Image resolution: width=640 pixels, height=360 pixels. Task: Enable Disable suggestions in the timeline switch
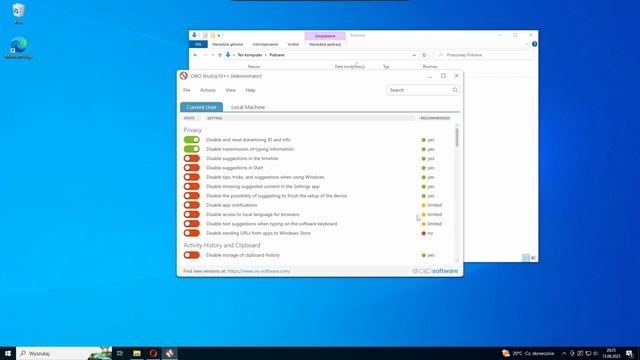pyautogui.click(x=191, y=158)
